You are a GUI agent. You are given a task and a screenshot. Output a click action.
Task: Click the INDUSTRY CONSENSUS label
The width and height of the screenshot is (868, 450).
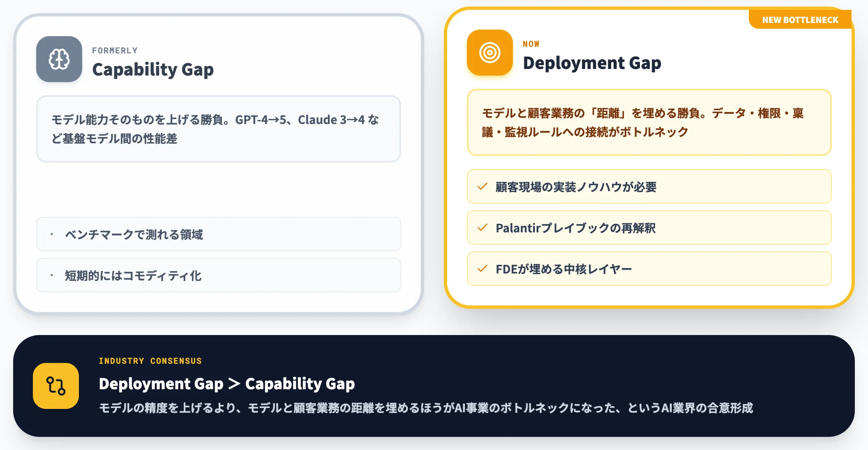150,361
